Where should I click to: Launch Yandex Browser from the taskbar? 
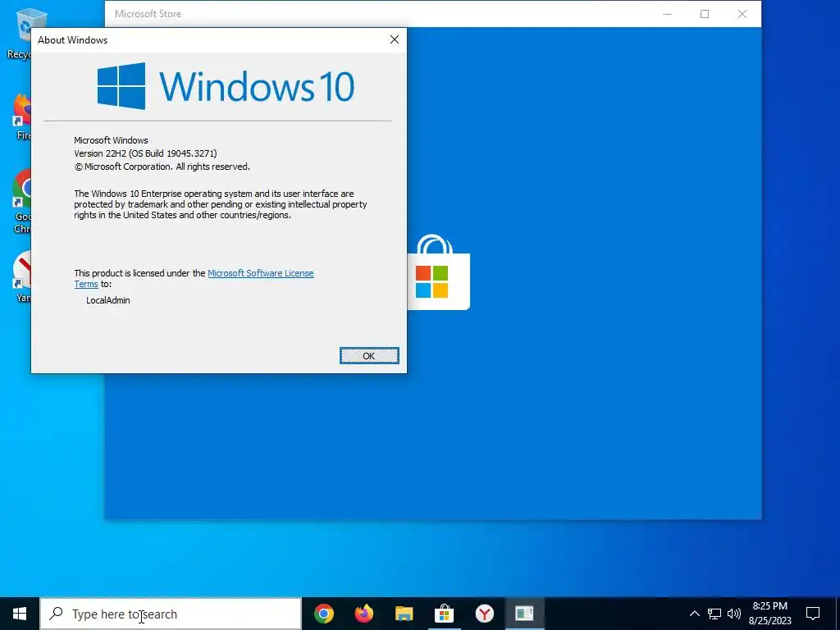coord(484,614)
